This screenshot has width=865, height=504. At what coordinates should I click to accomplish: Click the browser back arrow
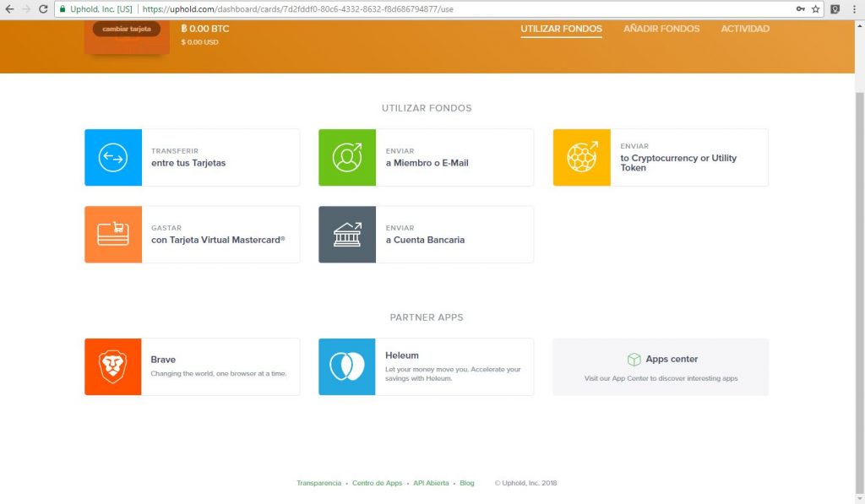(x=9, y=8)
